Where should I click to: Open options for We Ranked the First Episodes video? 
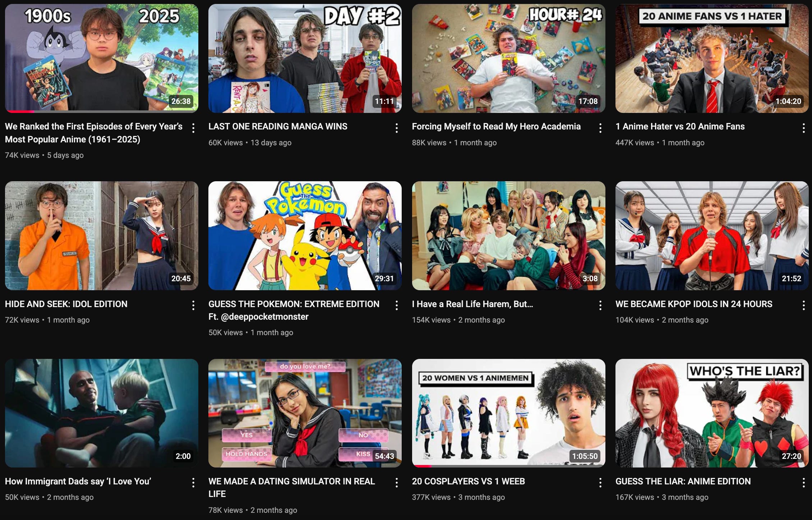193,128
